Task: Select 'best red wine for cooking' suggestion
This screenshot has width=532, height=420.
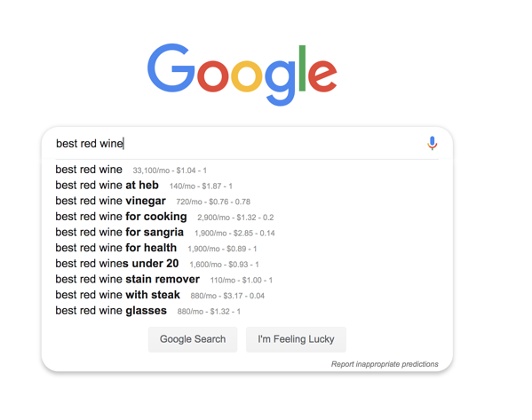Action: [121, 217]
